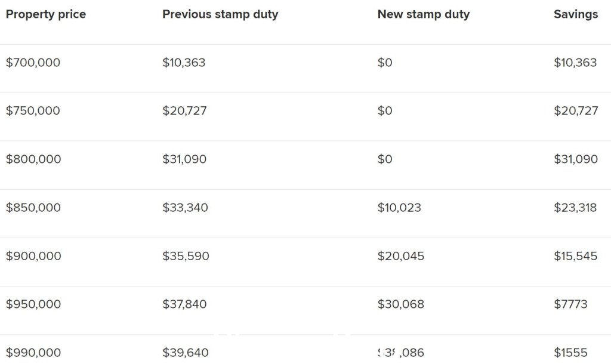Click the $20,045 new stamp duty value
The width and height of the screenshot is (611, 364).
click(401, 256)
